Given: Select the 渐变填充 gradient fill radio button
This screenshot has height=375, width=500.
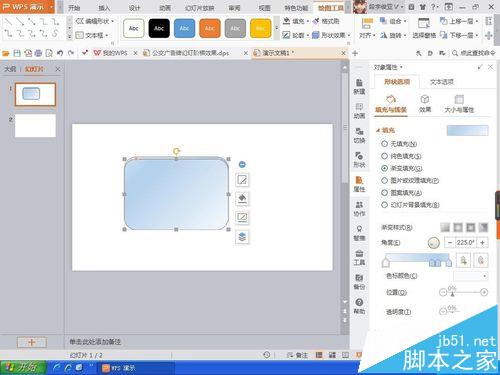Looking at the screenshot, I should point(384,168).
